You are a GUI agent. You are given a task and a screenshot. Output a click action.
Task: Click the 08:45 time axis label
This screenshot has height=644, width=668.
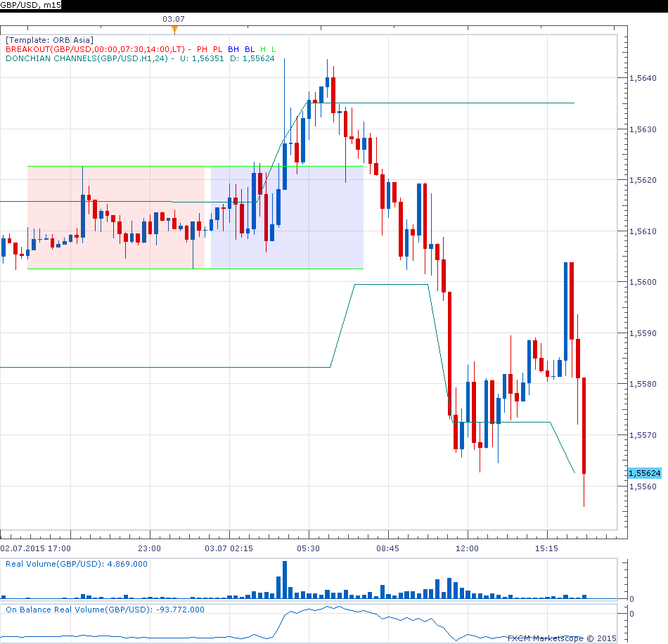pyautogui.click(x=387, y=548)
